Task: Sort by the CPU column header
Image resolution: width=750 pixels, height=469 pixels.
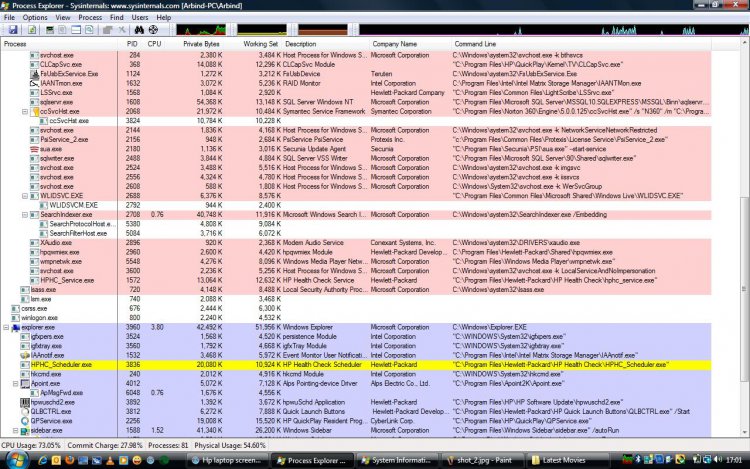Action: (155, 44)
